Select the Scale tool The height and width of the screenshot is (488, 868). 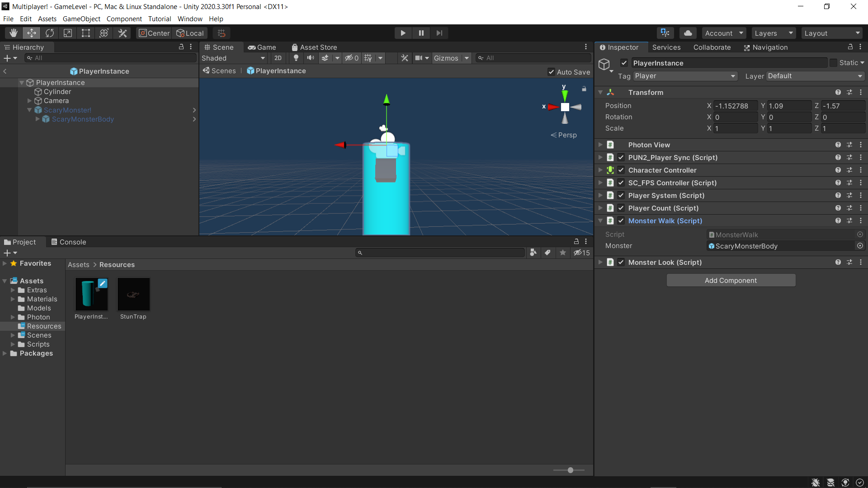(x=68, y=33)
